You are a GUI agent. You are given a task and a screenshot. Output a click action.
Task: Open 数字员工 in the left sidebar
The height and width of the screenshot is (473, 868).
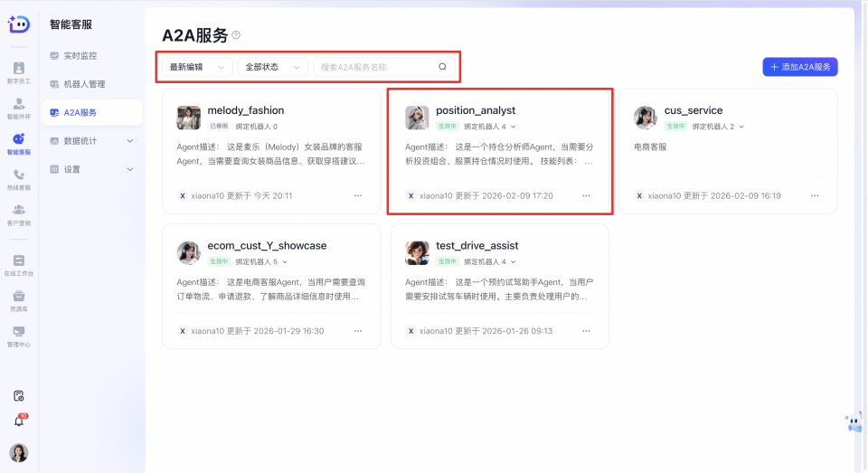tap(19, 72)
